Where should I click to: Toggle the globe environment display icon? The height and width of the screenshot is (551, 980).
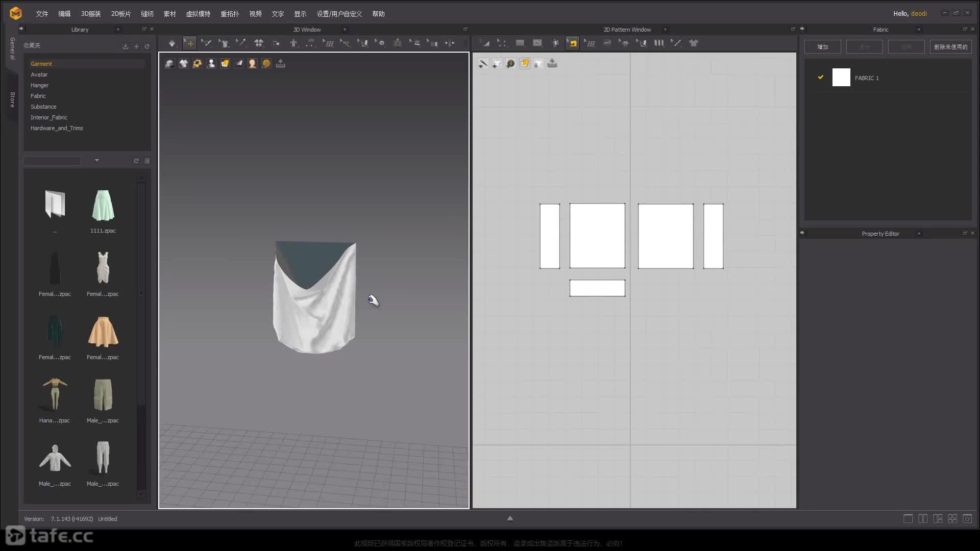[266, 63]
